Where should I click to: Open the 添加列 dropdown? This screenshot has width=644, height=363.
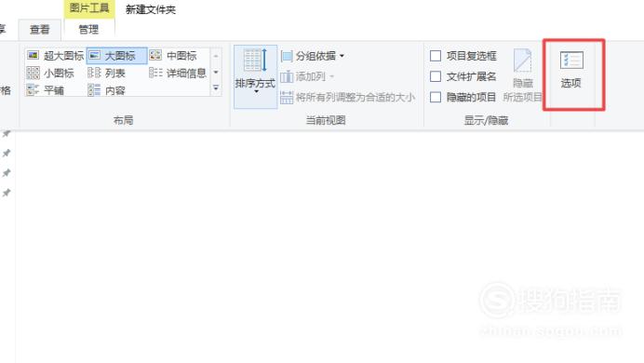pyautogui.click(x=308, y=76)
